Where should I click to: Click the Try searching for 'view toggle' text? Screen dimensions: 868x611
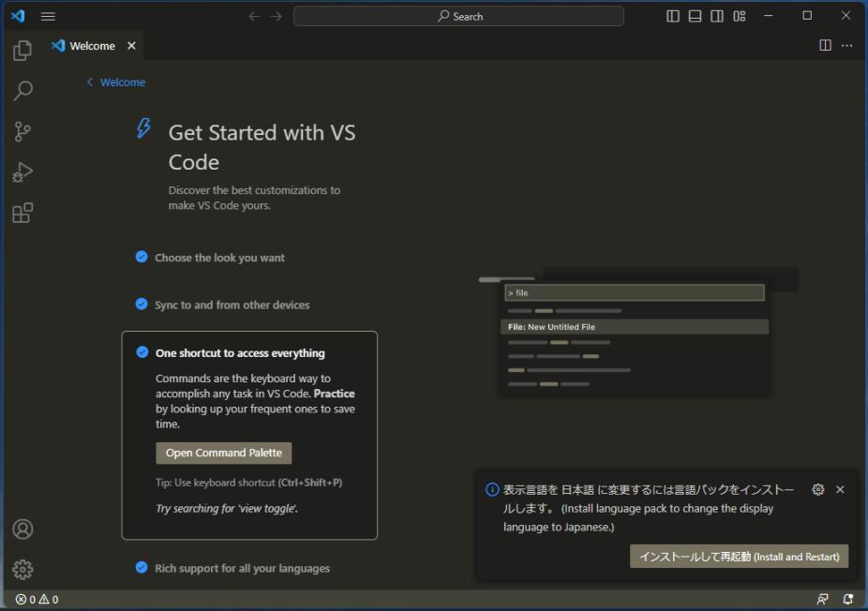coord(227,509)
